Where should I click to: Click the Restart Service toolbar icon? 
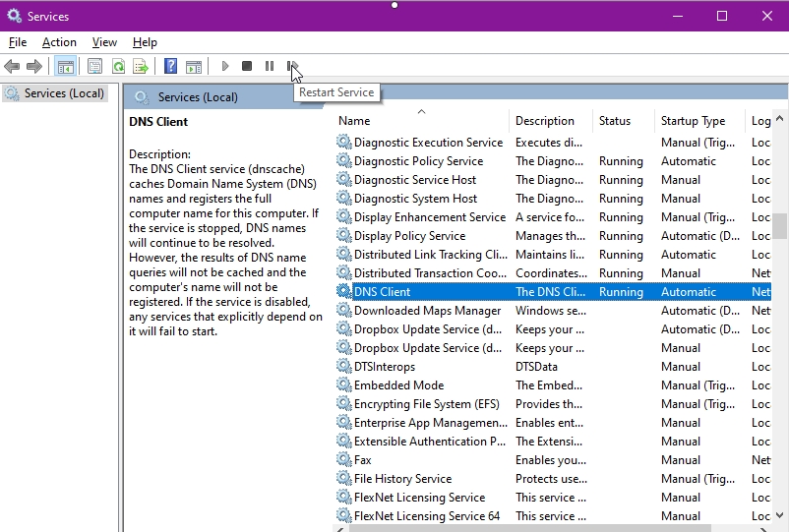(x=292, y=66)
